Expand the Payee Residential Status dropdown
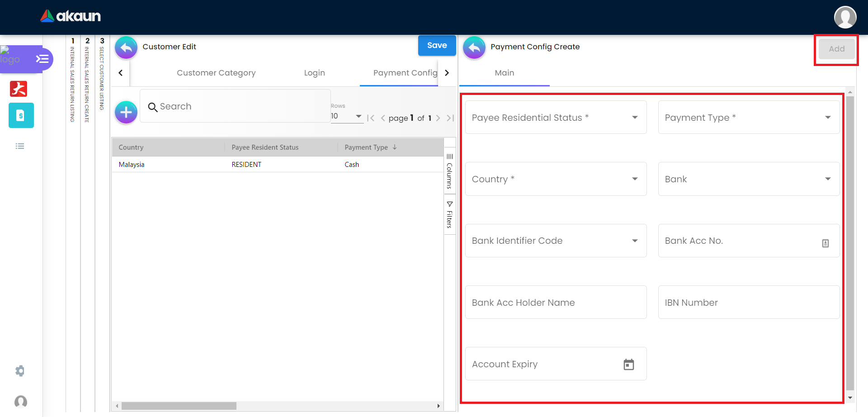 556,118
